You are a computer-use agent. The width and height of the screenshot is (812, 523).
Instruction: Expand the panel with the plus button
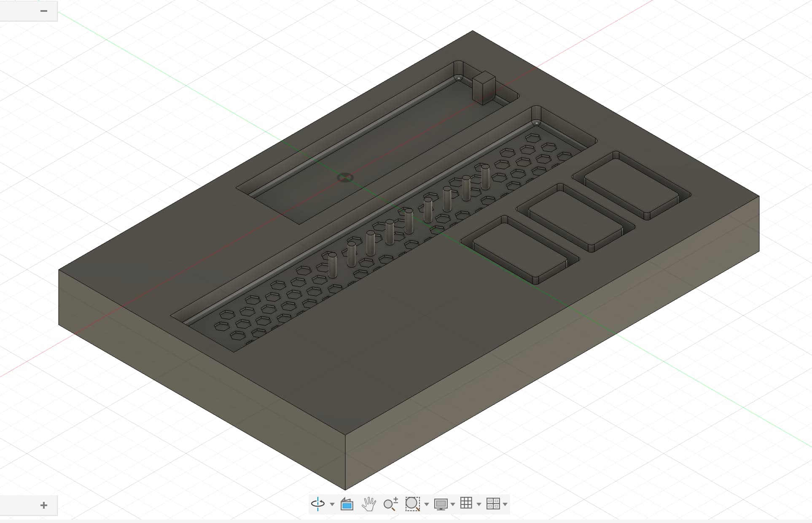click(43, 505)
